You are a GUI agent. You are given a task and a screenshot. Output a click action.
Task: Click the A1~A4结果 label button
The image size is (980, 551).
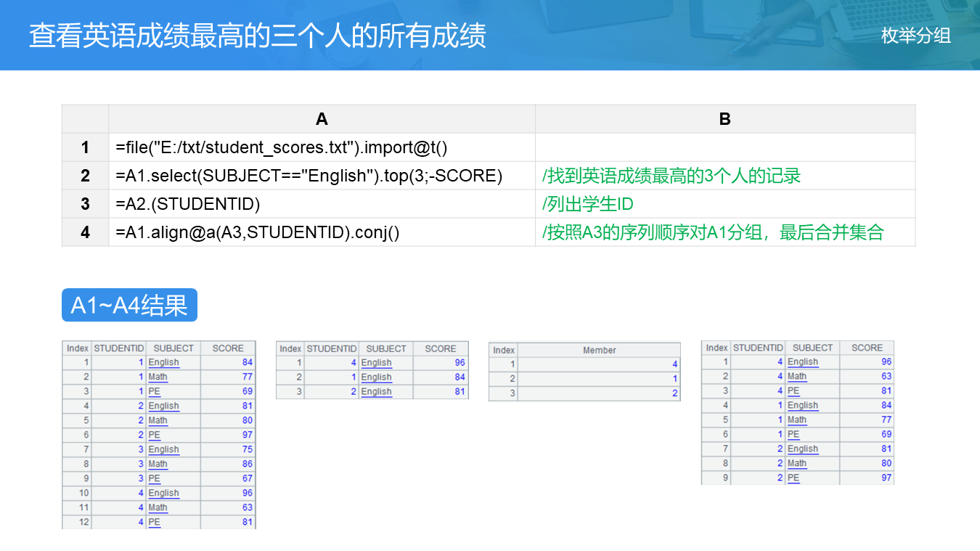click(129, 305)
